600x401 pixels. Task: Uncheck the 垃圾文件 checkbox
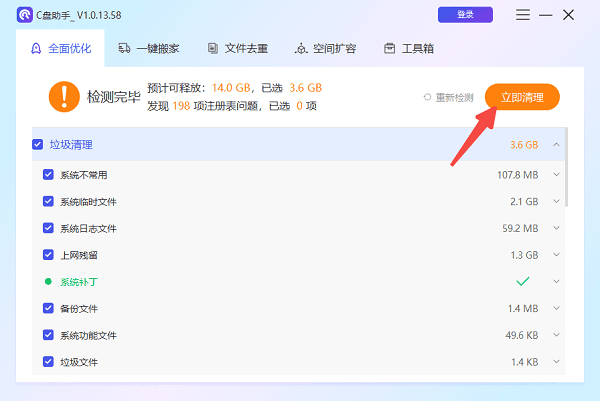48,362
